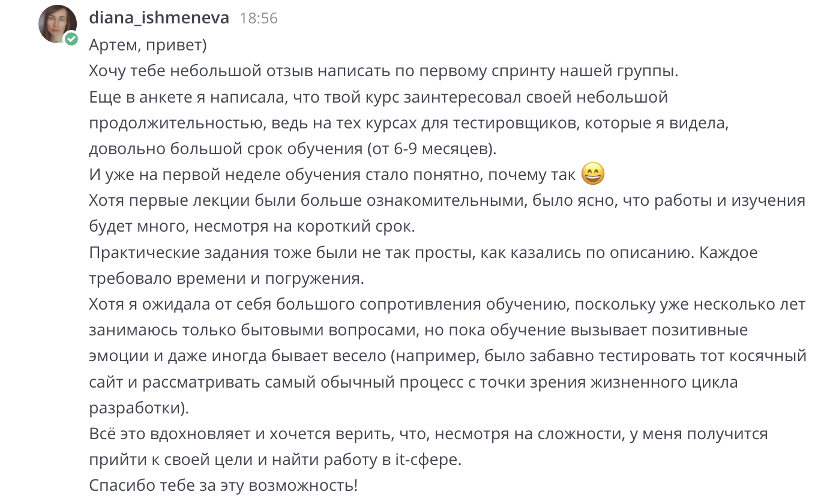Image resolution: width=827 pixels, height=504 pixels.
Task: Click the line starting "Хочу тебе небольшой отзыв"
Action: 383,71
